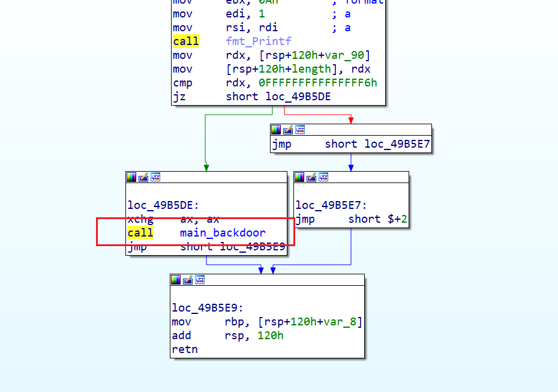Click graph icon of loc_49B5DE node
This screenshot has width=558, height=392.
pos(155,177)
